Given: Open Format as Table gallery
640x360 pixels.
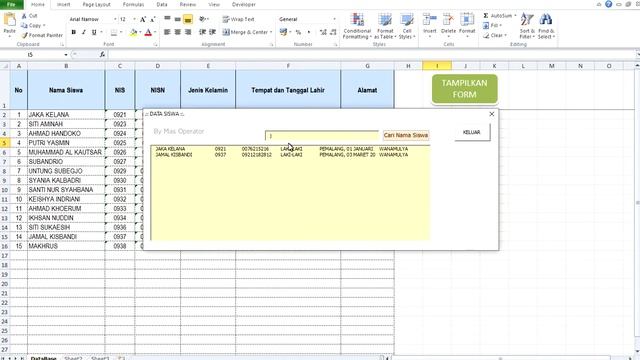Looking at the screenshot, I should (385, 26).
